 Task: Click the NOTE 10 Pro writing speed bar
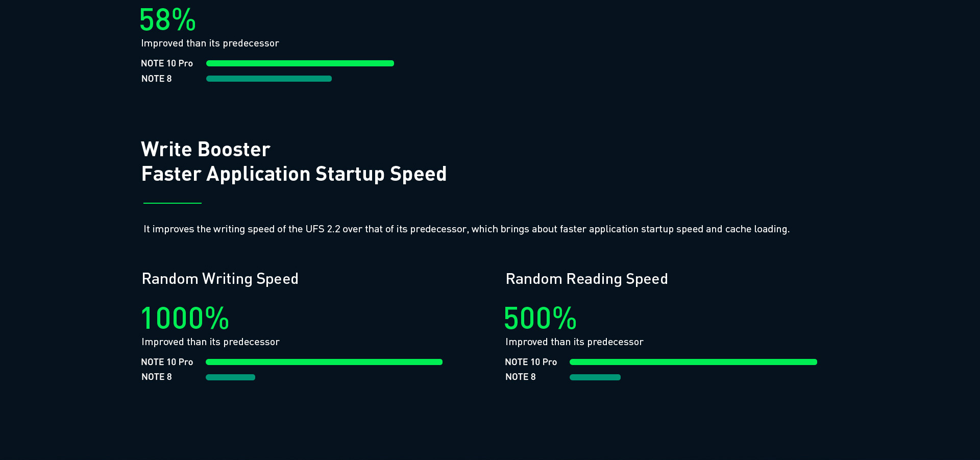(324, 362)
